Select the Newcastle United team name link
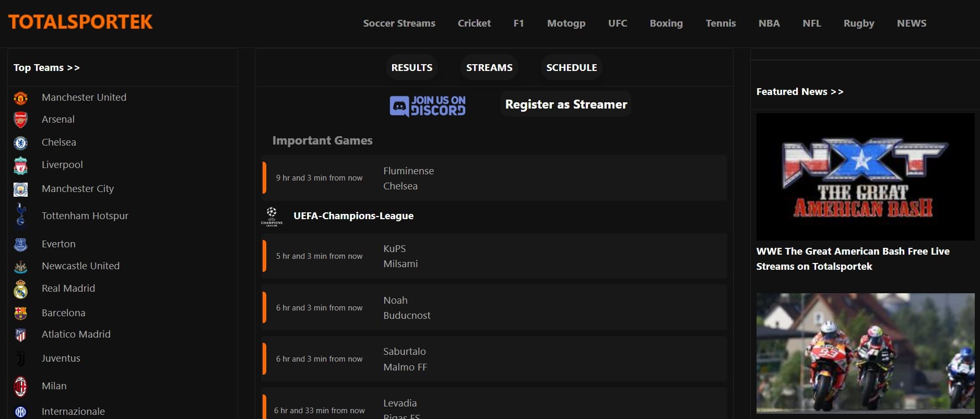The image size is (980, 419). [81, 266]
